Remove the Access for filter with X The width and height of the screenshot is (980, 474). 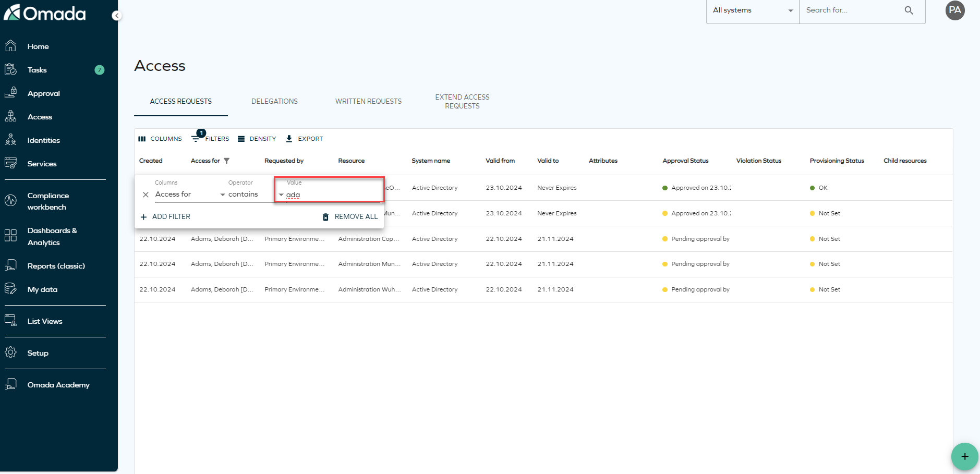146,195
